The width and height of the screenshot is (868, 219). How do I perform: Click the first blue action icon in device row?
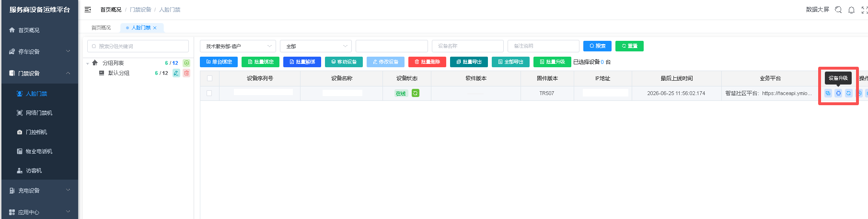pyautogui.click(x=828, y=93)
